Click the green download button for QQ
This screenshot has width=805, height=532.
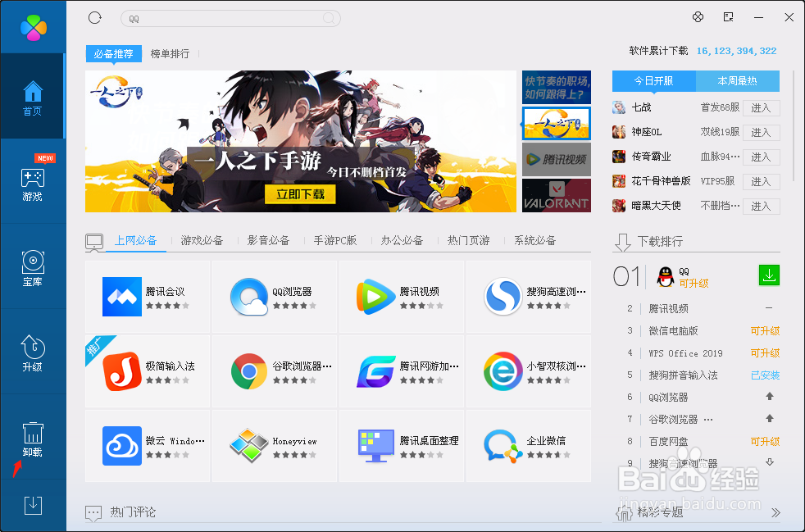click(769, 275)
